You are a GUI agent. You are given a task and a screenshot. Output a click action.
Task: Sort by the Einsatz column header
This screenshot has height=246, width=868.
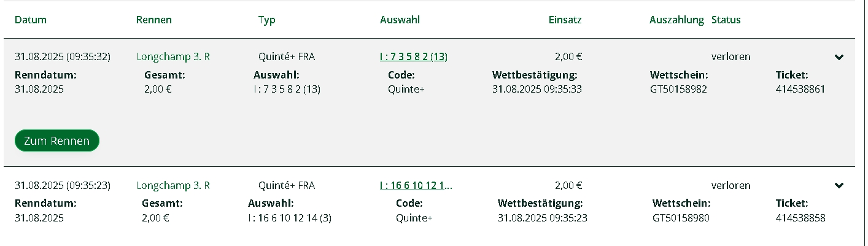pos(565,20)
